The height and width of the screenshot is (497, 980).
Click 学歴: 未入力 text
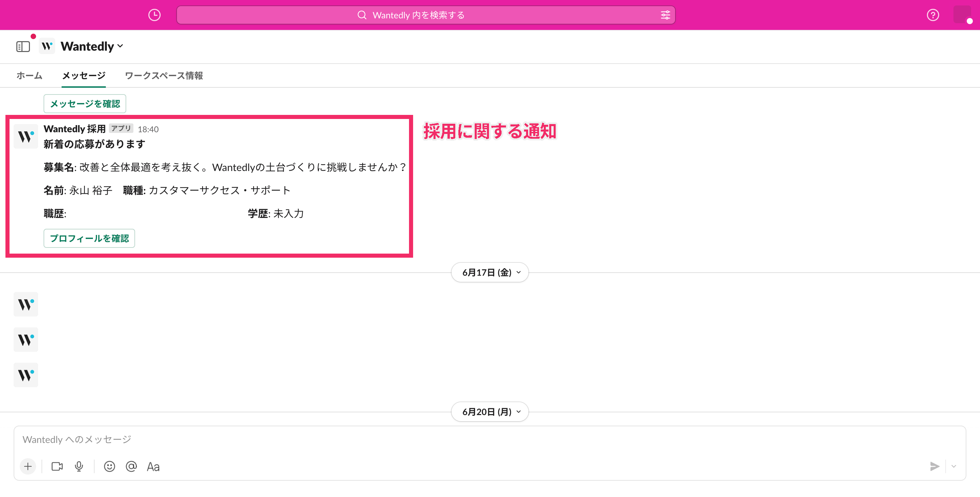(276, 213)
